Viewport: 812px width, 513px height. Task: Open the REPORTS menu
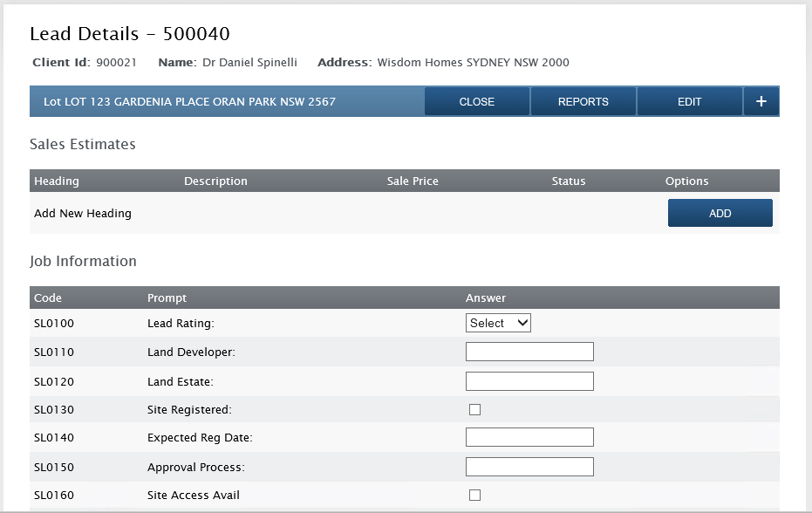point(583,101)
